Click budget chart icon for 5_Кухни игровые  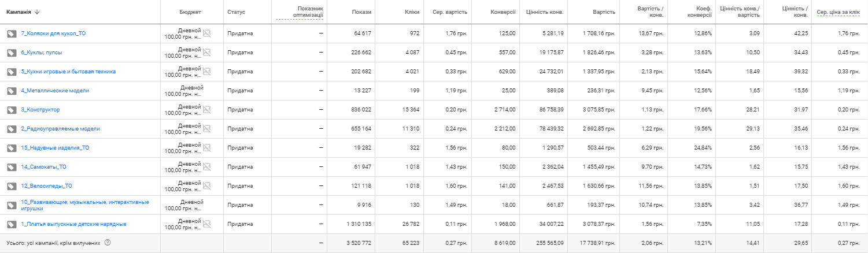click(x=206, y=72)
